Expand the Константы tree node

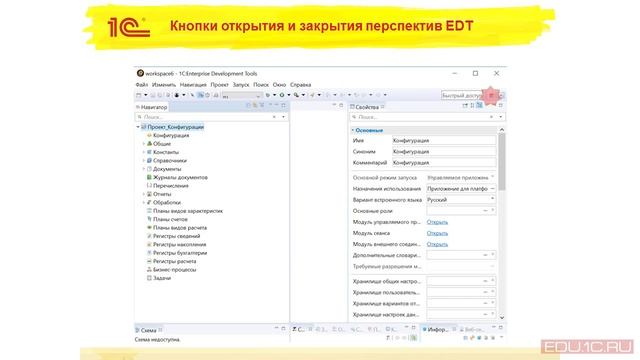[x=144, y=152]
